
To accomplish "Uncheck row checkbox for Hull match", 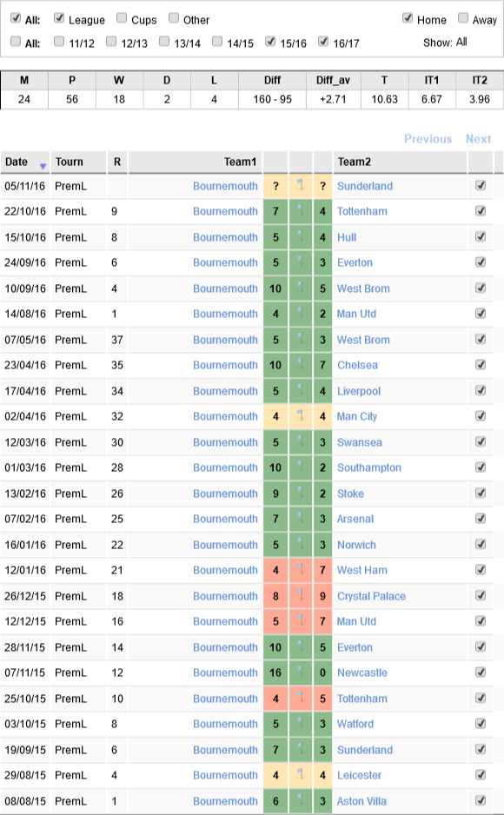I will click(x=481, y=236).
